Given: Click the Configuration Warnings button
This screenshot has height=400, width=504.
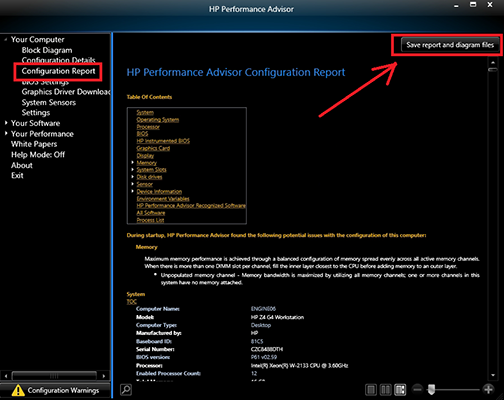Looking at the screenshot, I should 55,390.
